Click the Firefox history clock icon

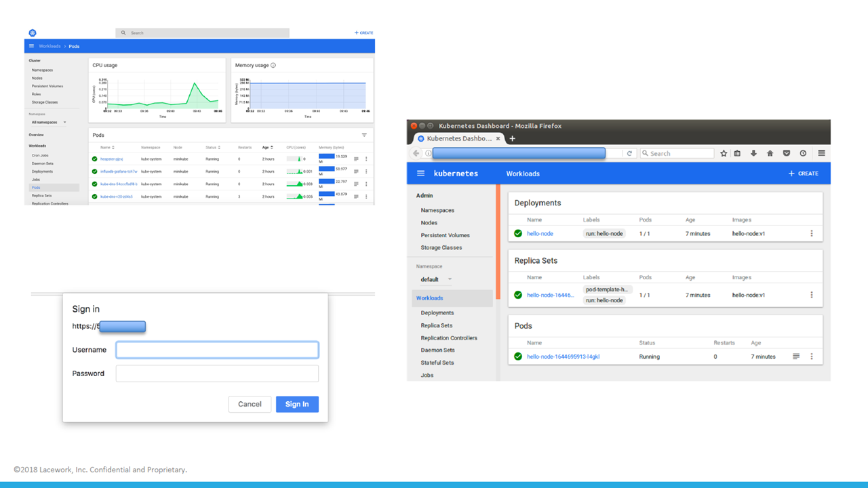pyautogui.click(x=803, y=153)
